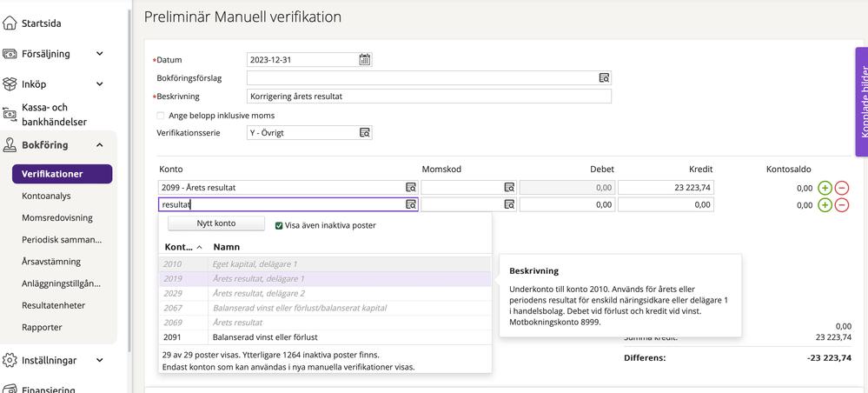Go to Momsredovisning menu item

[x=57, y=218]
